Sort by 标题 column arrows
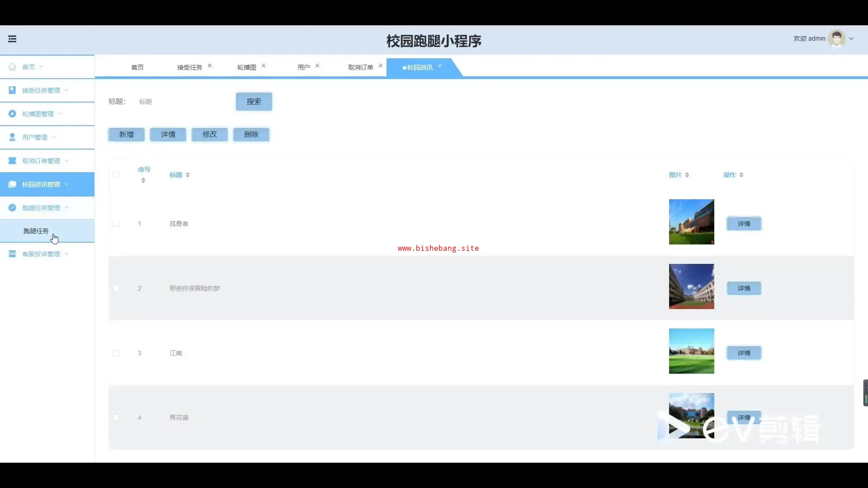The width and height of the screenshot is (868, 488). (188, 175)
